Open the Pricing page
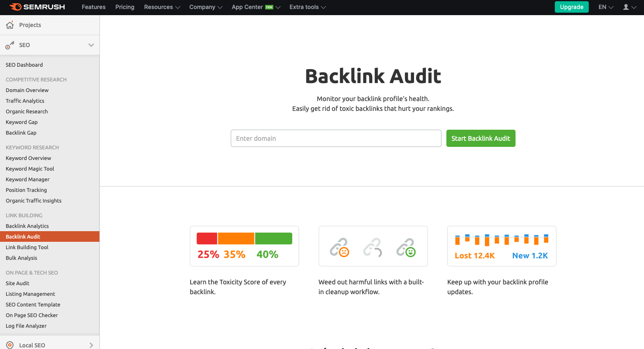 coord(125,7)
